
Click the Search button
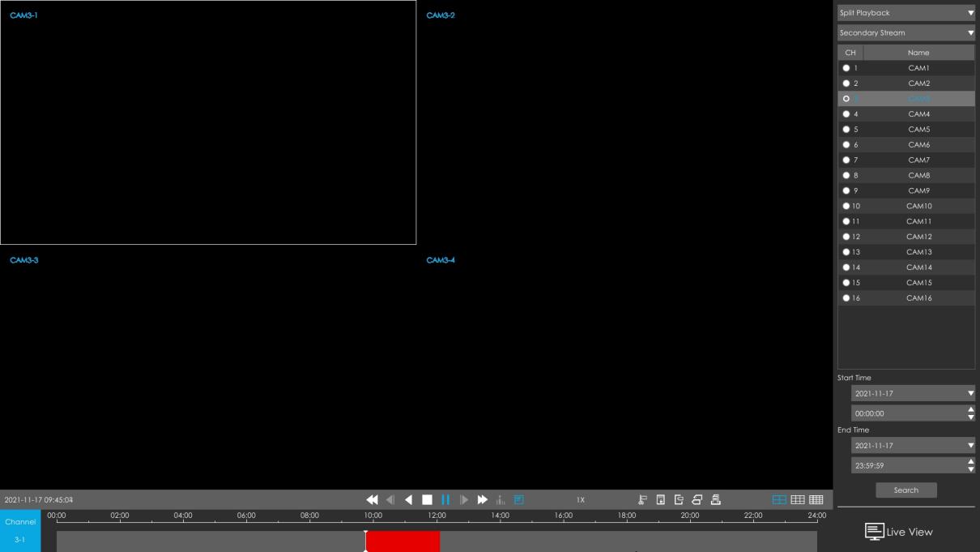(x=906, y=490)
